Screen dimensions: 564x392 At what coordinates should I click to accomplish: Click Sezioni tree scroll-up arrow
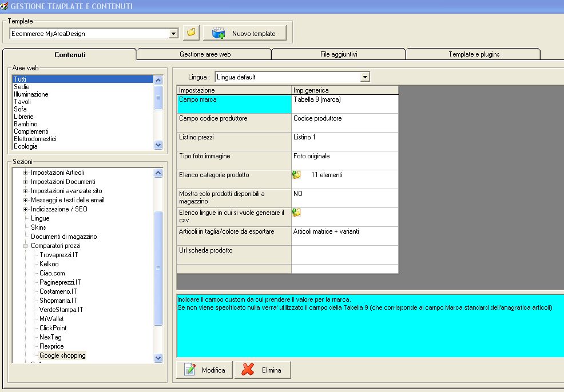click(x=158, y=173)
